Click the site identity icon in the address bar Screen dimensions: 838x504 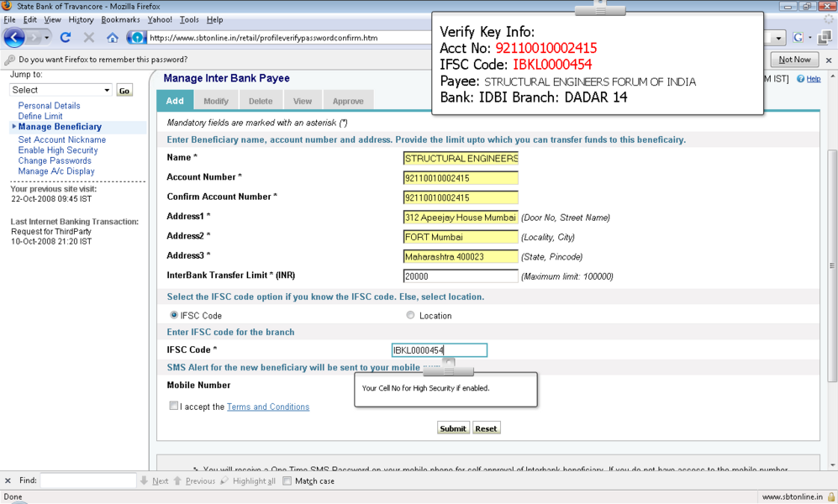tap(136, 38)
